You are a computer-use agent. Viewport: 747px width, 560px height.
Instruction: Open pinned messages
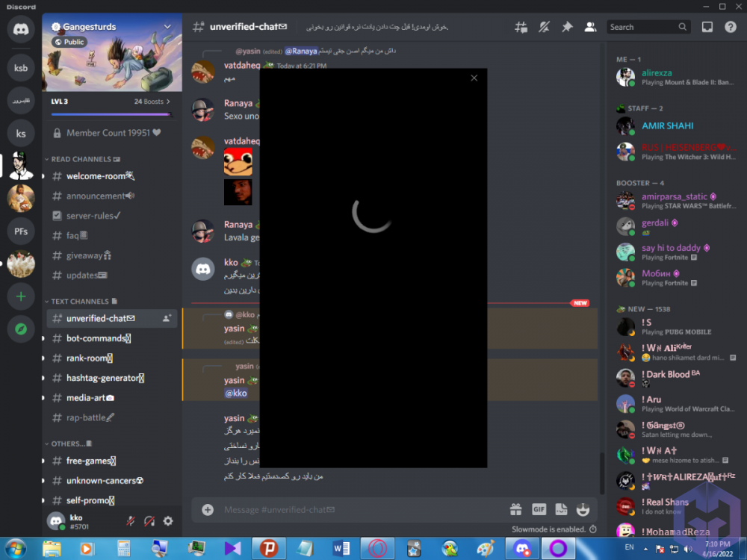(567, 27)
